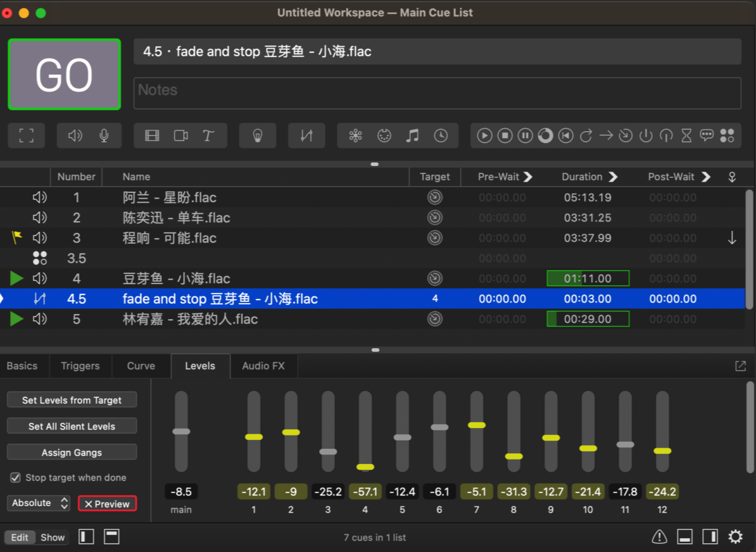Add a Start cue from the toolbar
756x552 pixels.
484,135
